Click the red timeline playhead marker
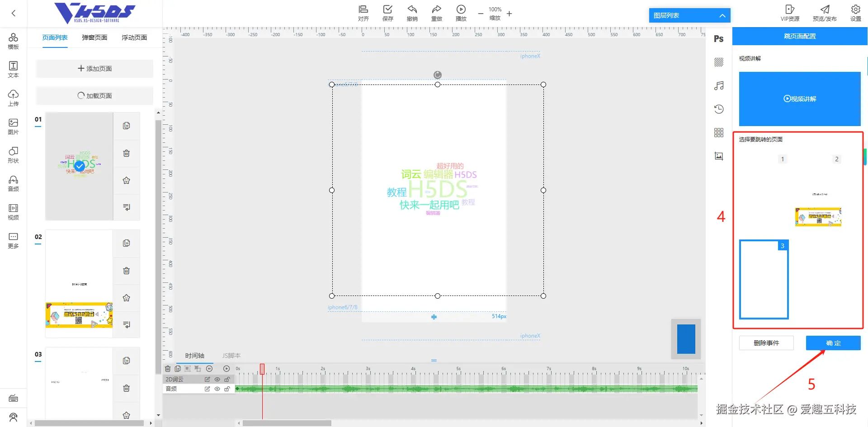868x427 pixels. pos(262,369)
